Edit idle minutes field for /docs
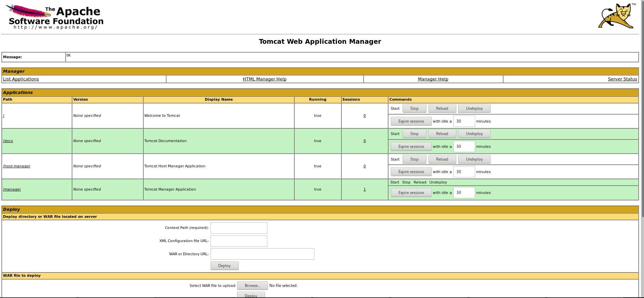 pyautogui.click(x=464, y=146)
